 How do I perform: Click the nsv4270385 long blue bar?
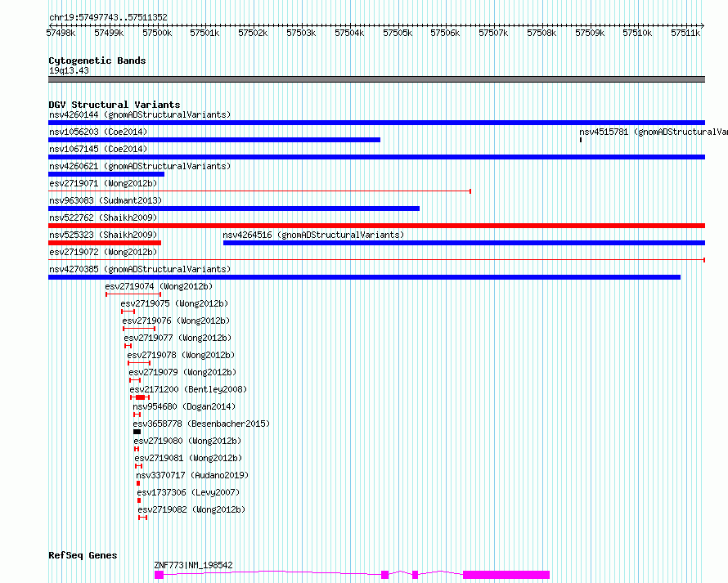(365, 277)
